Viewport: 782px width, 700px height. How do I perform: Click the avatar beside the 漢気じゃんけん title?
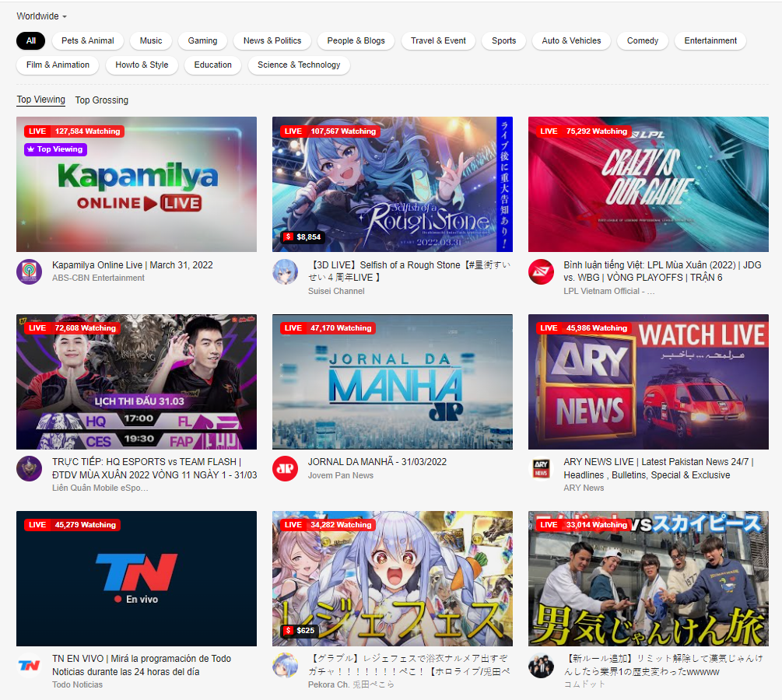541,666
